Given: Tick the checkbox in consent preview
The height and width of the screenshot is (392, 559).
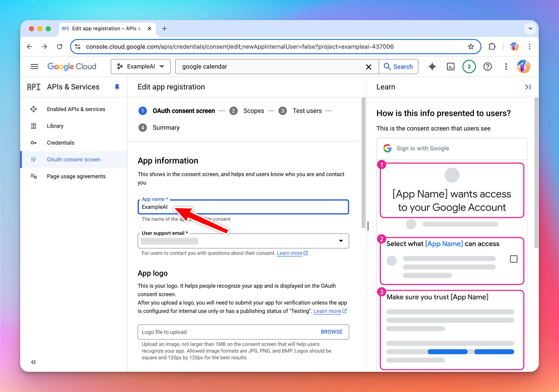Looking at the screenshot, I should click(513, 259).
